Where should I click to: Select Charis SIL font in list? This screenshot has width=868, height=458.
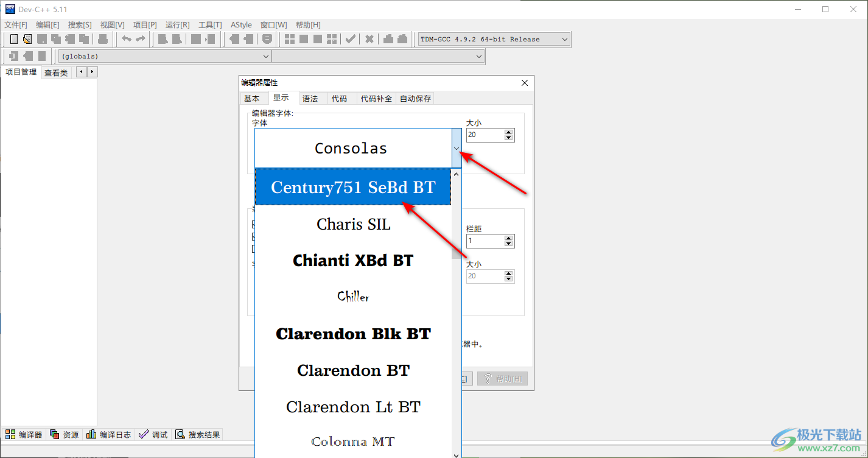353,224
